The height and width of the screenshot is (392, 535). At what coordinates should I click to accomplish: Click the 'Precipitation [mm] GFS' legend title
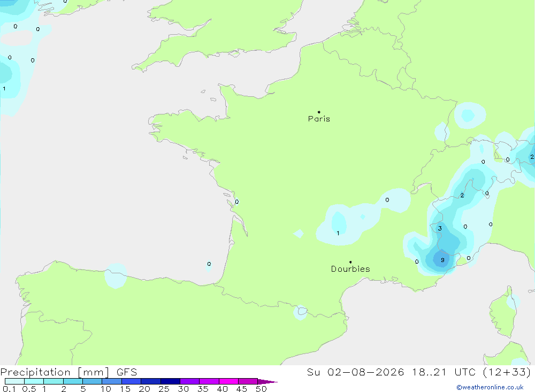click(68, 372)
